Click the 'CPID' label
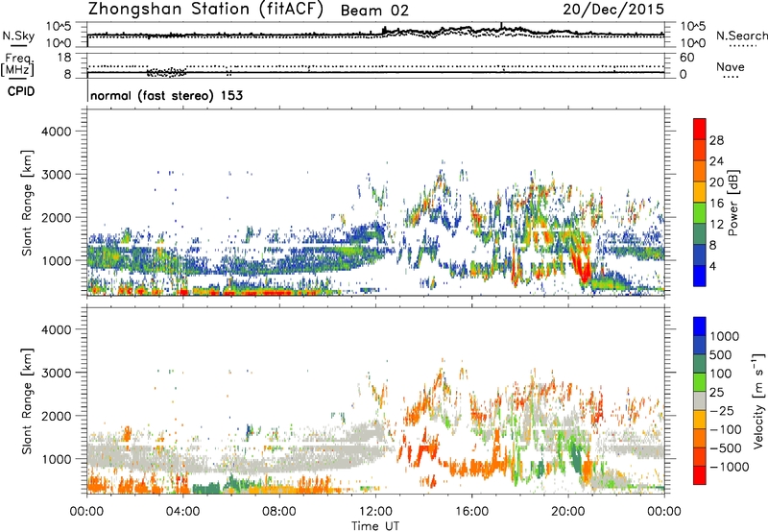 pyautogui.click(x=21, y=91)
